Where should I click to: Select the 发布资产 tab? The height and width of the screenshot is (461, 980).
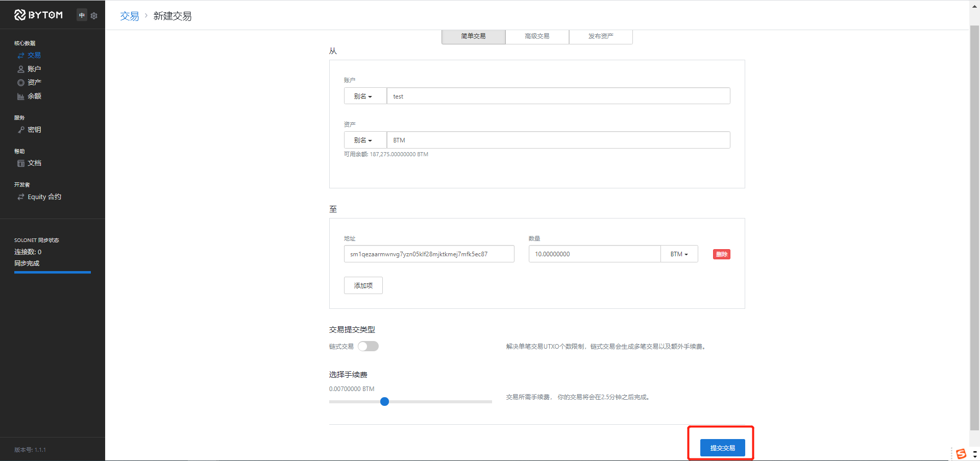click(x=600, y=36)
